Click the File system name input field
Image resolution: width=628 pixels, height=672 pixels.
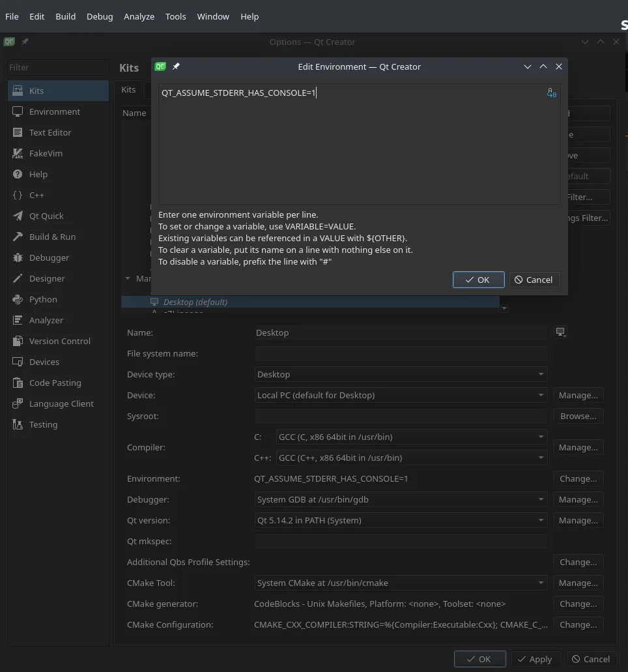[401, 353]
